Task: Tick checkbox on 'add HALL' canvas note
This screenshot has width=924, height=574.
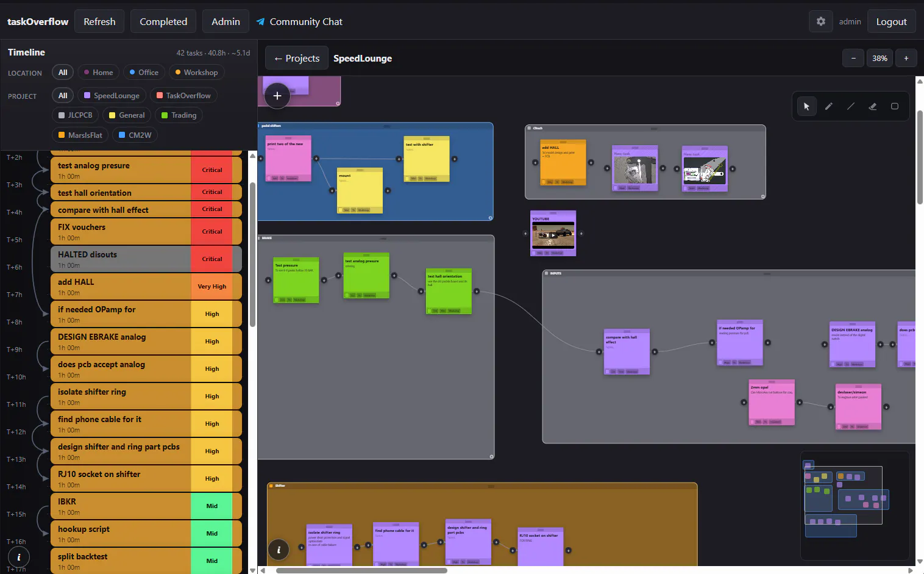Action: pyautogui.click(x=544, y=182)
